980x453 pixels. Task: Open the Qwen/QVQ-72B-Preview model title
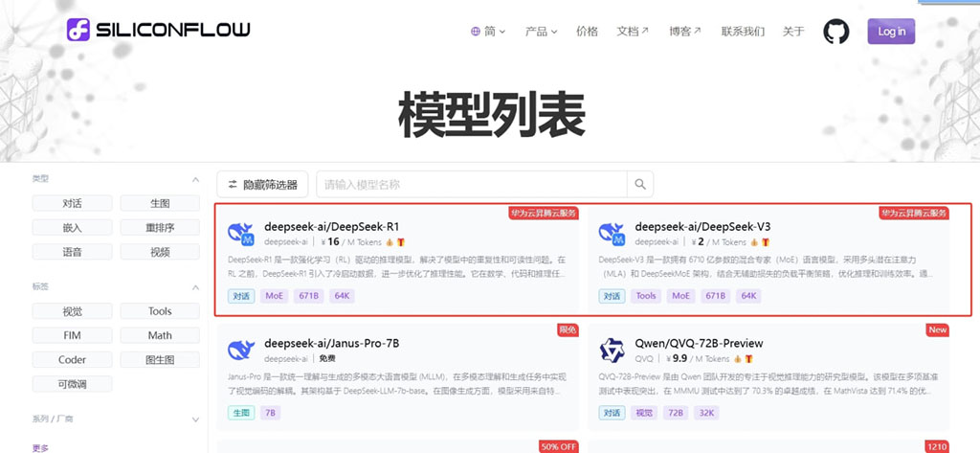(x=699, y=344)
